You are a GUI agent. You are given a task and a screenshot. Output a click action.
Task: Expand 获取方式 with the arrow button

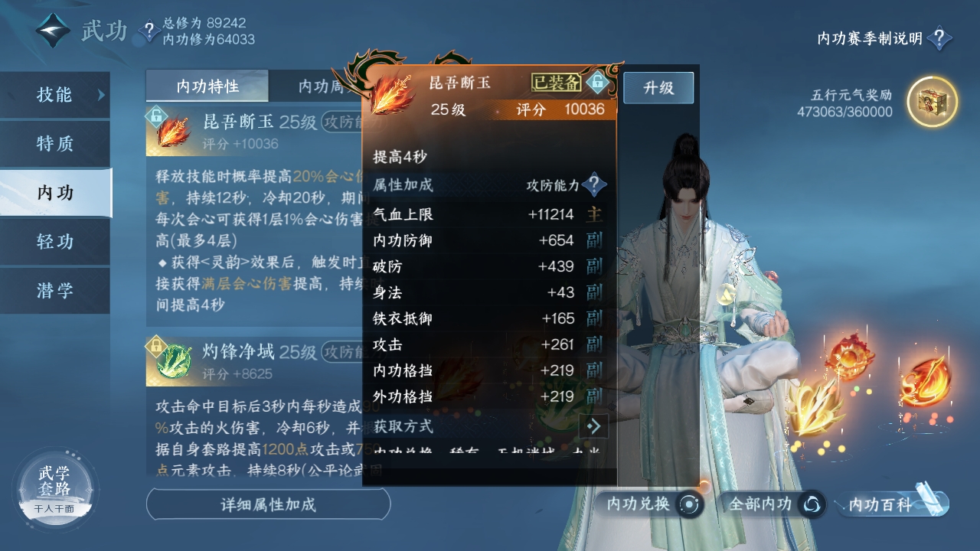point(595,426)
